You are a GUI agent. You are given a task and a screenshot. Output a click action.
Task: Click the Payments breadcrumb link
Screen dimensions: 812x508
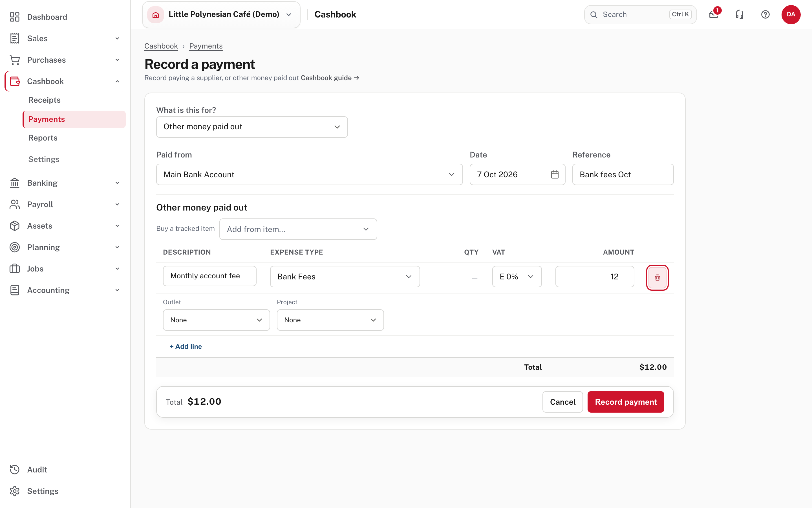coord(206,46)
